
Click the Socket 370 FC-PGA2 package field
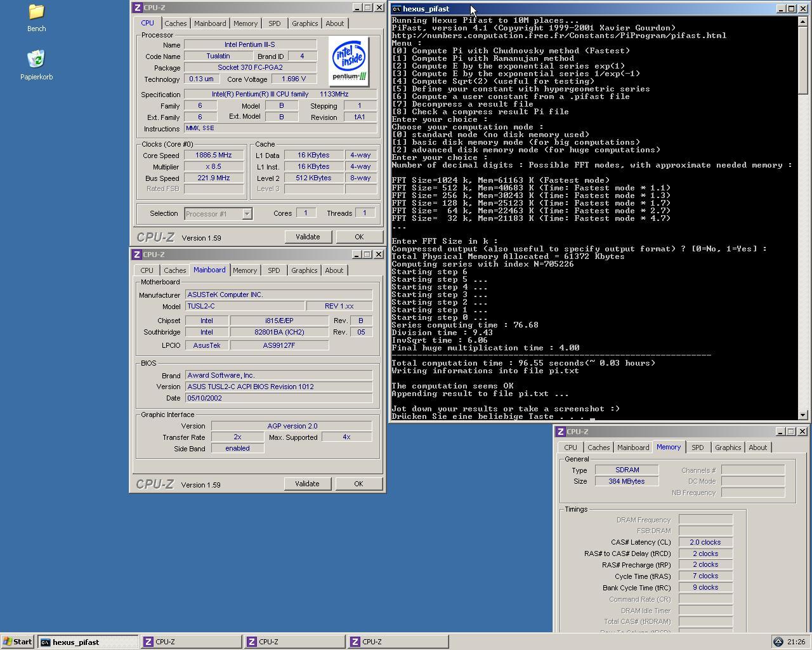pyautogui.click(x=250, y=67)
